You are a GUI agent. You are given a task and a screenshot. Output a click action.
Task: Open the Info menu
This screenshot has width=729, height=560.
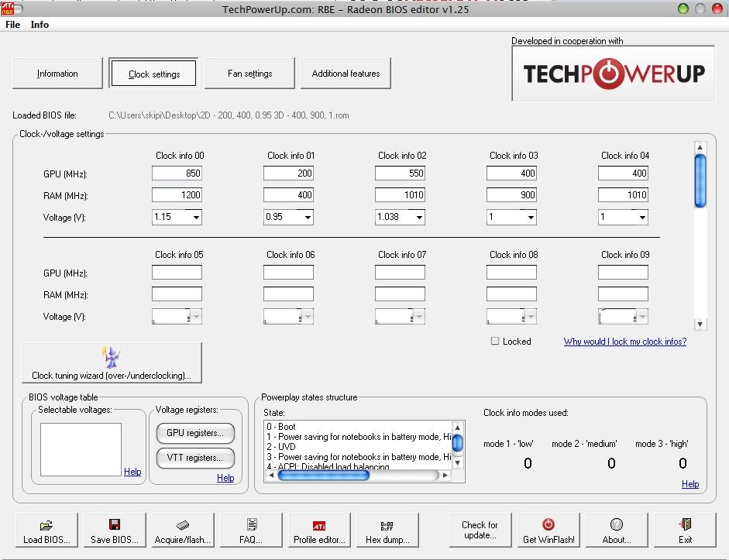(x=40, y=25)
